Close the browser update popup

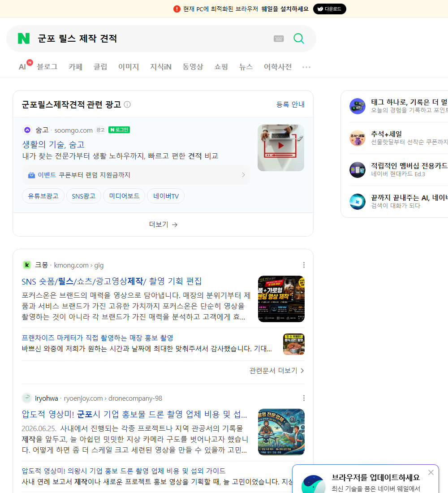(x=431, y=472)
